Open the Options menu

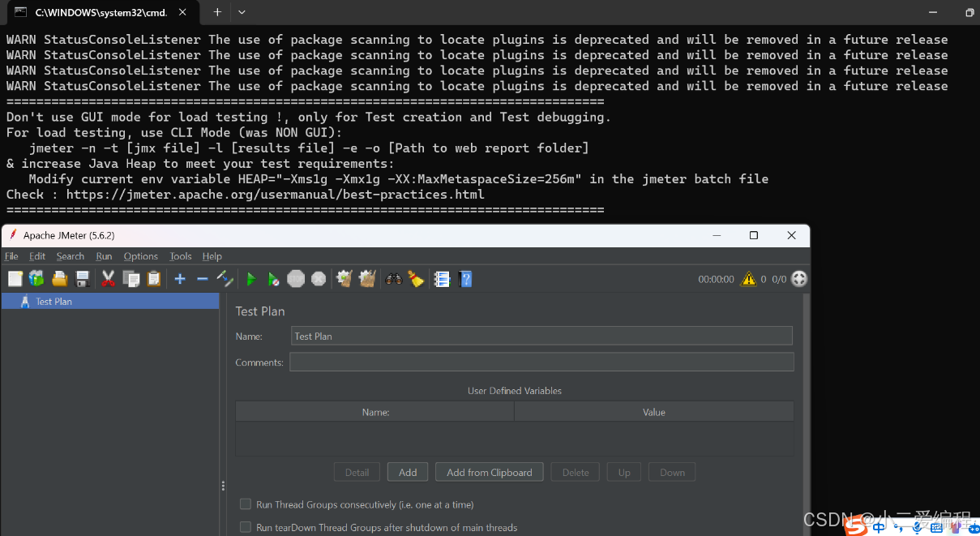coord(141,256)
